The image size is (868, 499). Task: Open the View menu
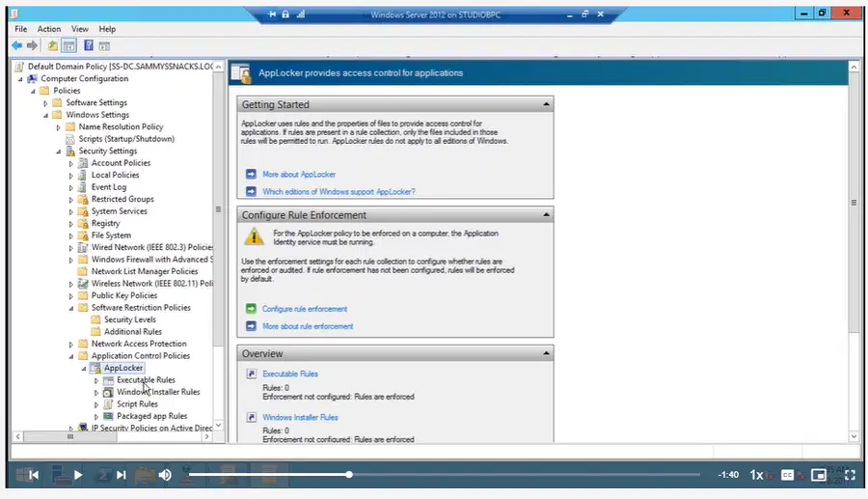click(x=80, y=29)
